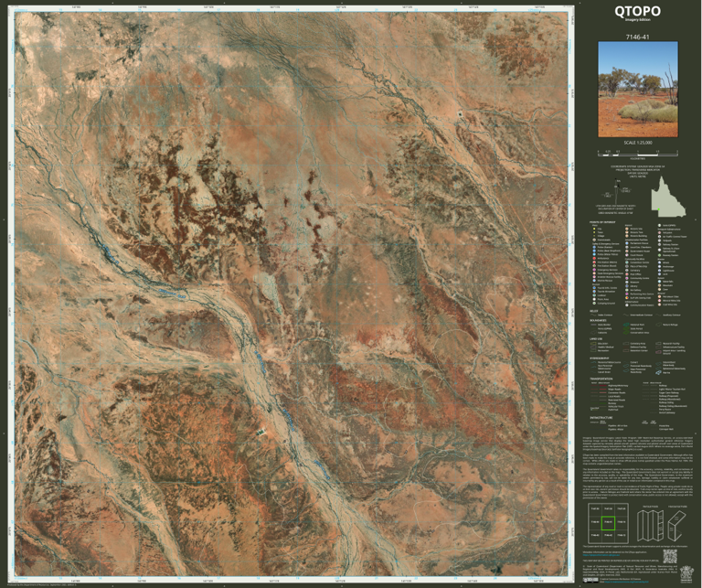Click the Helipads legend icon

point(659,241)
